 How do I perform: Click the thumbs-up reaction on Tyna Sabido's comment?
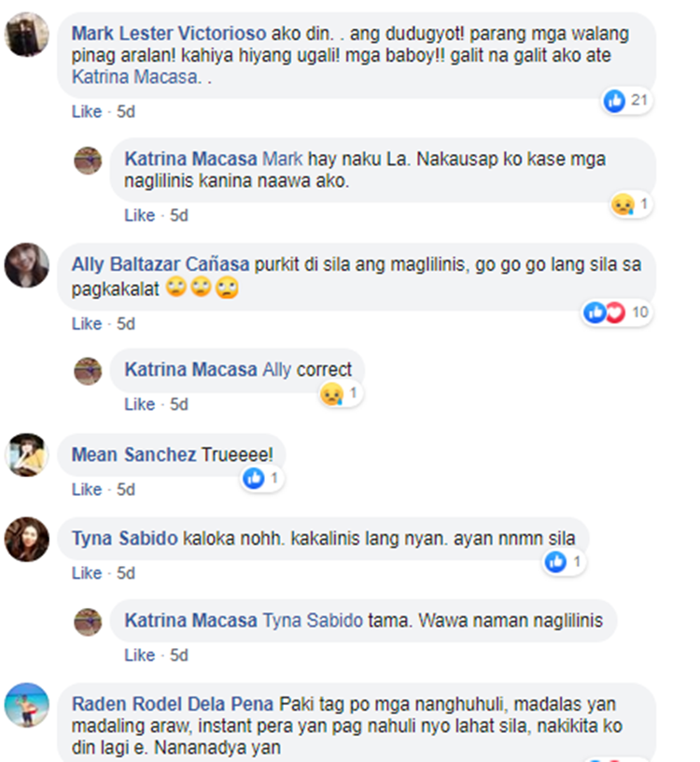pos(564,562)
